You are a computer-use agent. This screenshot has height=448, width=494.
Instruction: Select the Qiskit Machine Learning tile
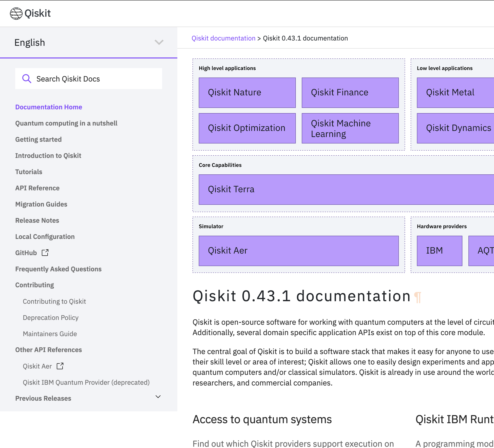[350, 128]
